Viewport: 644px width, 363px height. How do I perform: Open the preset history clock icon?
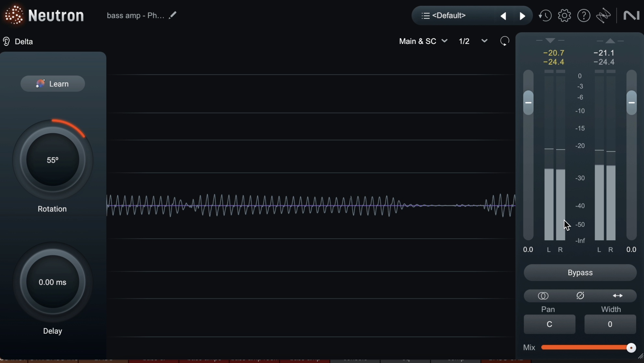click(x=545, y=15)
